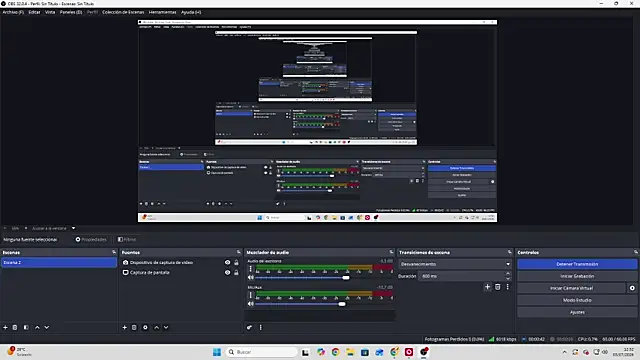
Task: Open the virtual camera settings gear
Action: 632,288
